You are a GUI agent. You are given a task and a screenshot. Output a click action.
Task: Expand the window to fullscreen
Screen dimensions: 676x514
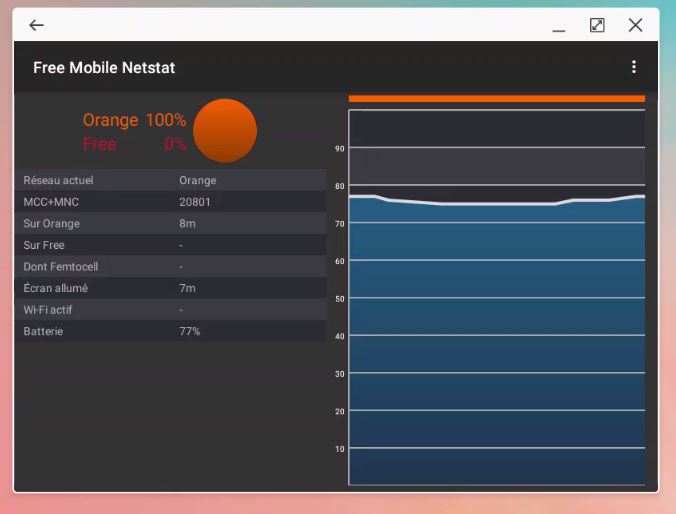pyautogui.click(x=597, y=25)
